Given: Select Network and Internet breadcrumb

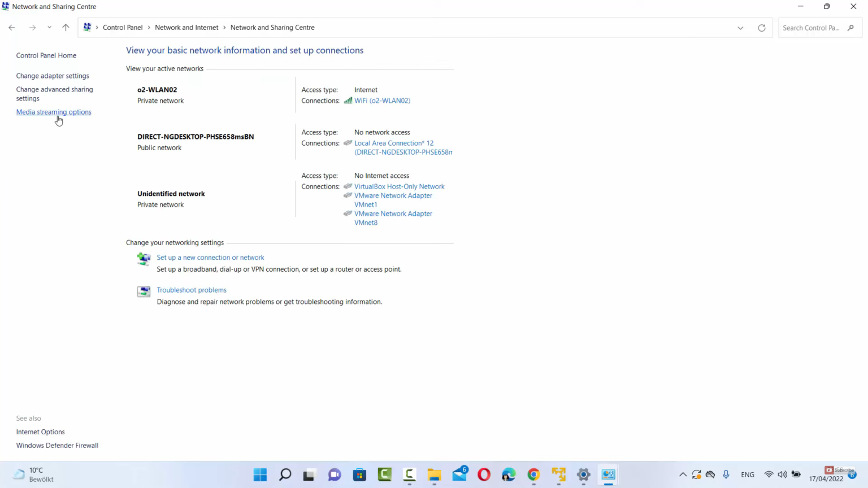Looking at the screenshot, I should [x=186, y=28].
